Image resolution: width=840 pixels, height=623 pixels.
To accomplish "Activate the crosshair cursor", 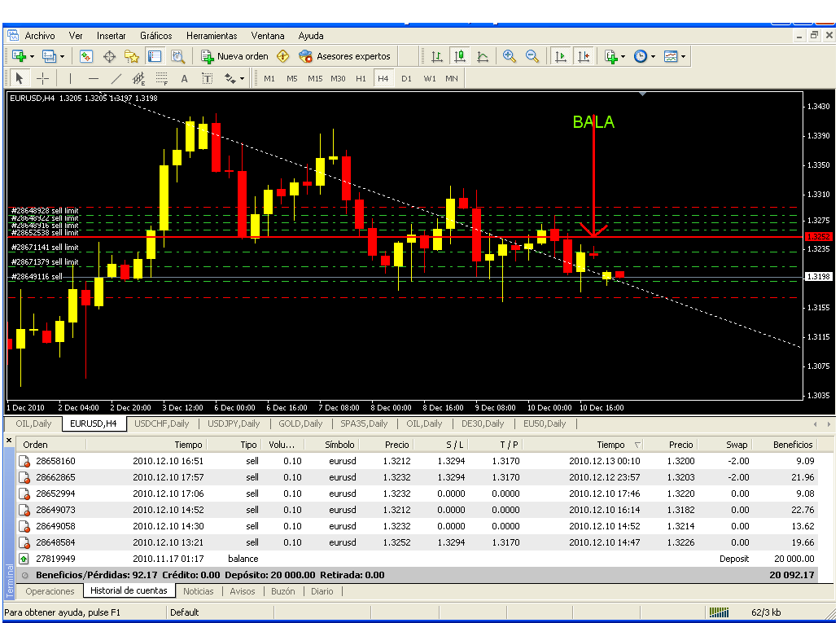I will tap(42, 79).
